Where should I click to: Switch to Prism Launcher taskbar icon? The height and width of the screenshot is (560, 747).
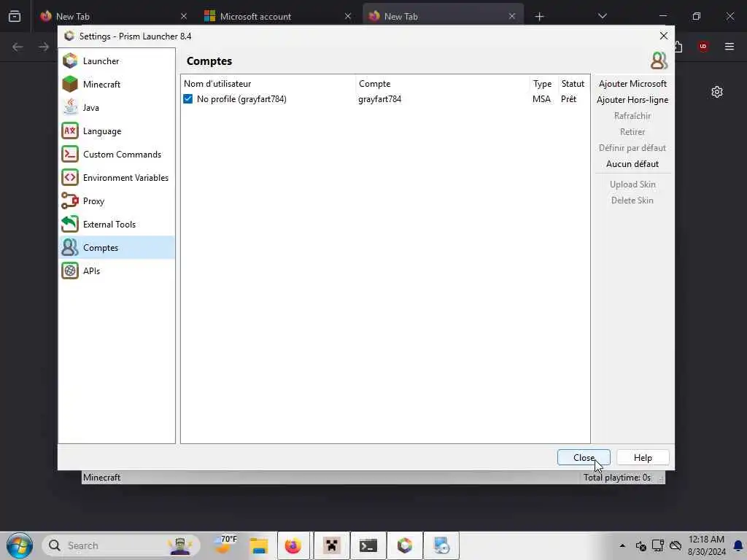coord(405,545)
